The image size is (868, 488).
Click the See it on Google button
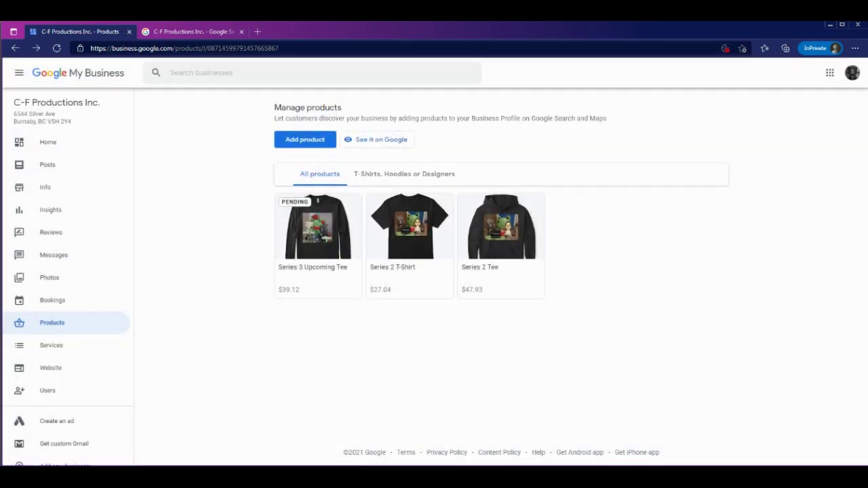coord(376,140)
